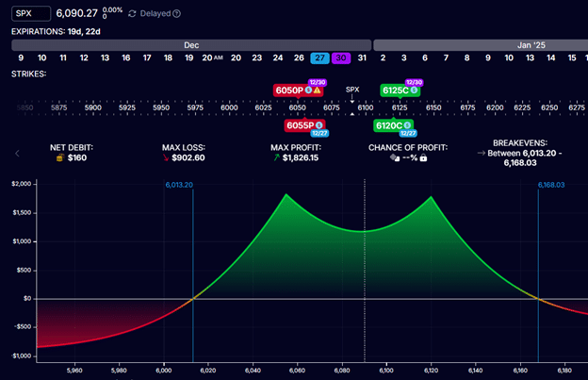The image size is (588, 380).
Task: Click the warning triangle on 6050P
Action: pos(318,91)
